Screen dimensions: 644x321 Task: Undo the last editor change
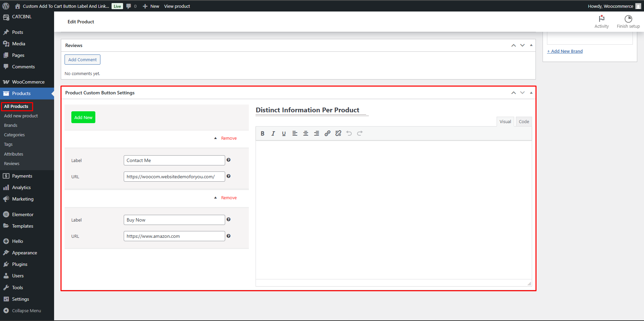[x=349, y=134]
